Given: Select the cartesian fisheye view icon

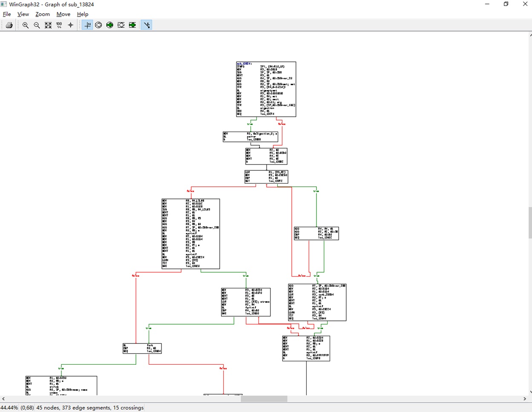Looking at the screenshot, I should coord(121,25).
